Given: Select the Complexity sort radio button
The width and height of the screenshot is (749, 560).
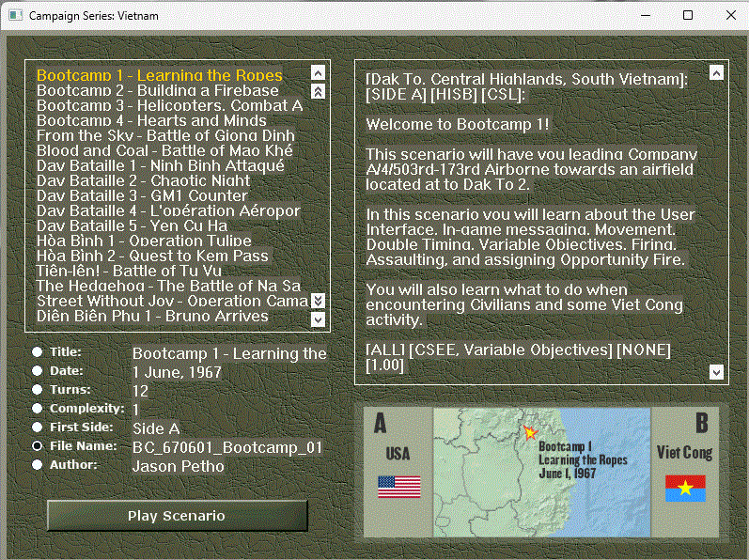Looking at the screenshot, I should click(x=38, y=408).
